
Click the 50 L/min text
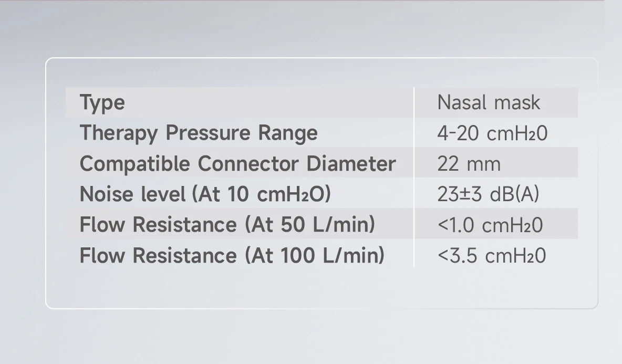coord(322,225)
